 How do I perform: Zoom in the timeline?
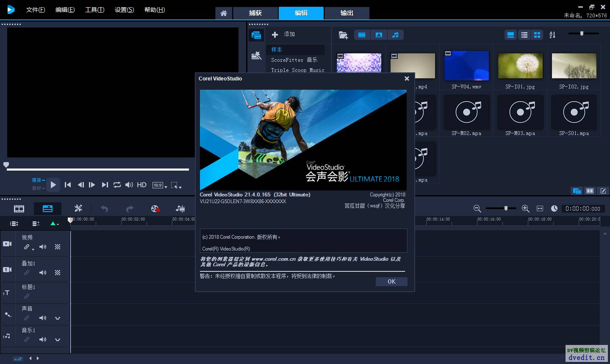tap(526, 209)
